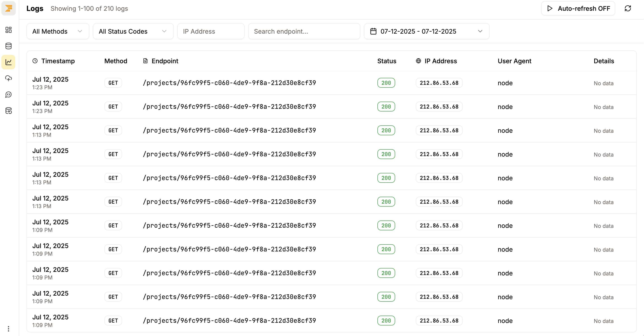Click the cloud upload sidebar icon
Image resolution: width=644 pixels, height=336 pixels.
8,78
